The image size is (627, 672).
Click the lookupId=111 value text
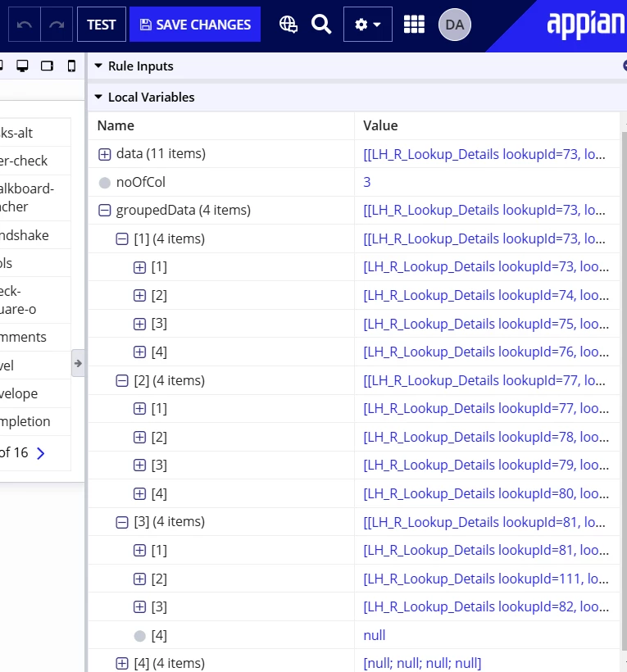click(x=486, y=579)
